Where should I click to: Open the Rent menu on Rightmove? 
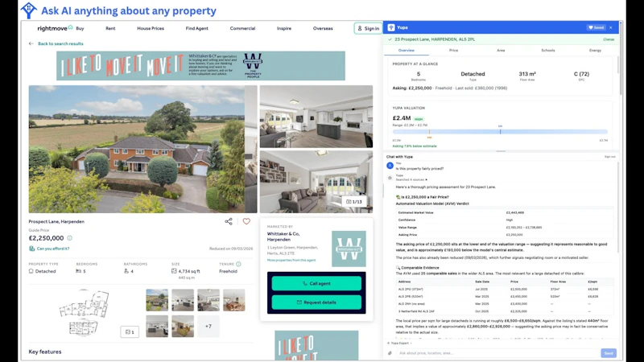click(x=110, y=28)
